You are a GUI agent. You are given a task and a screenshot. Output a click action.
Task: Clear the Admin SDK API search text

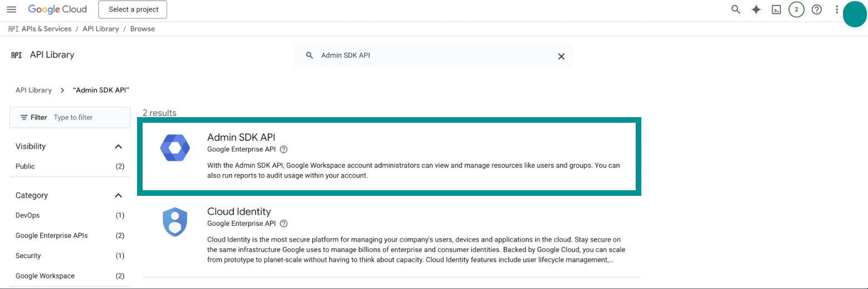[562, 56]
